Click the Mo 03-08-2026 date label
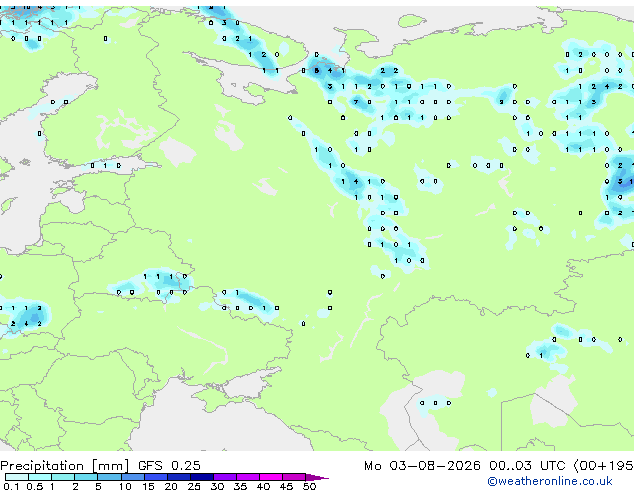 (422, 466)
